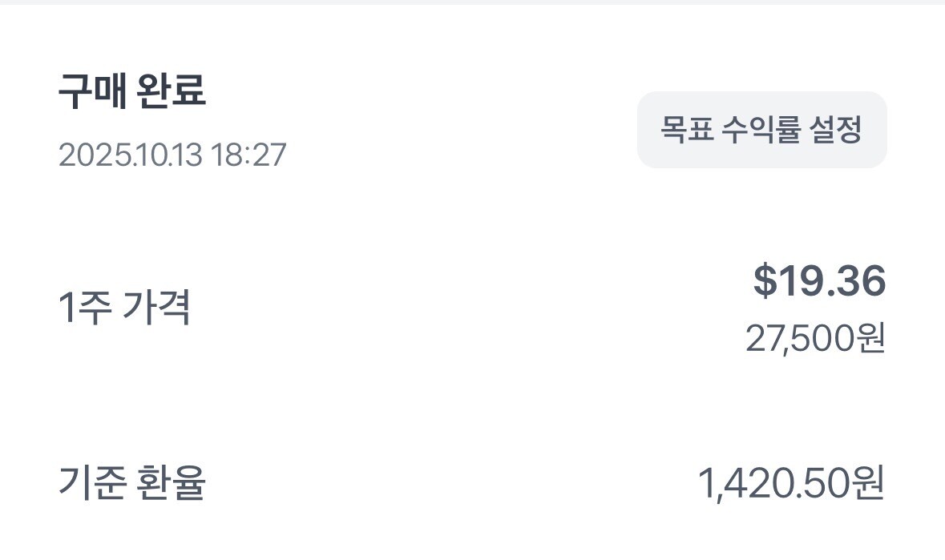Click the $19.36 share price

pyautogui.click(x=818, y=281)
